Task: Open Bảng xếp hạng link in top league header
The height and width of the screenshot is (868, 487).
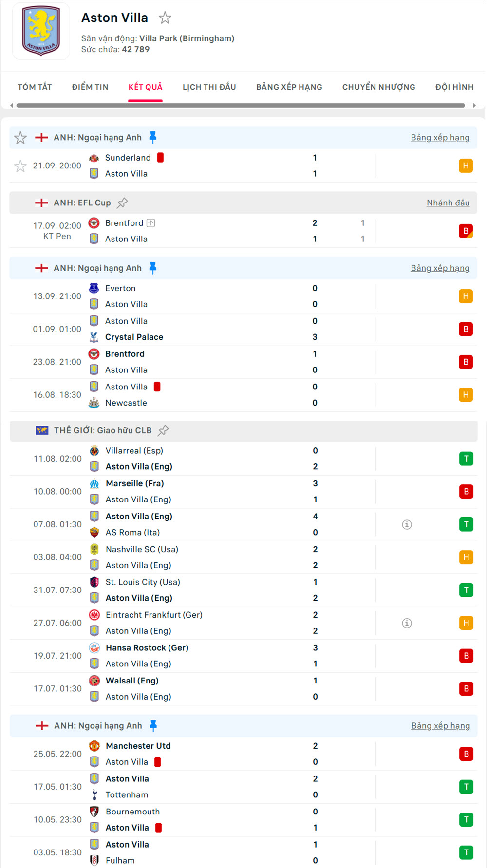Action: pos(440,138)
